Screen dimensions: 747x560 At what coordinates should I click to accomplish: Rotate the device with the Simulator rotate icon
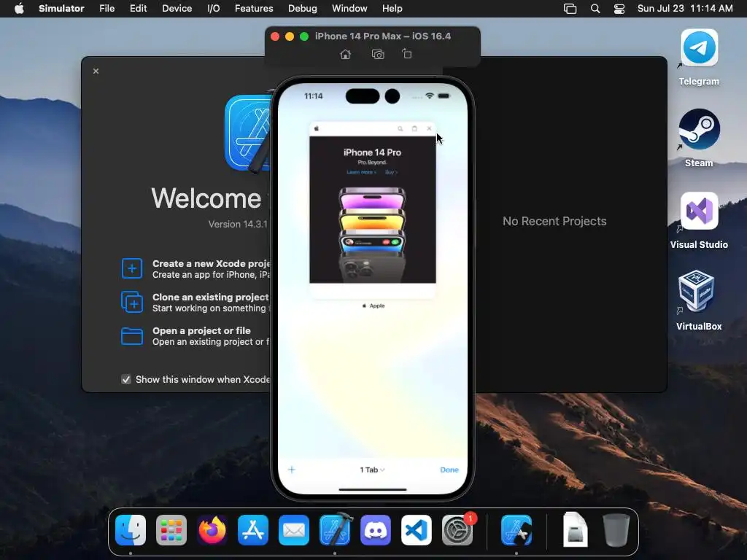pyautogui.click(x=407, y=54)
